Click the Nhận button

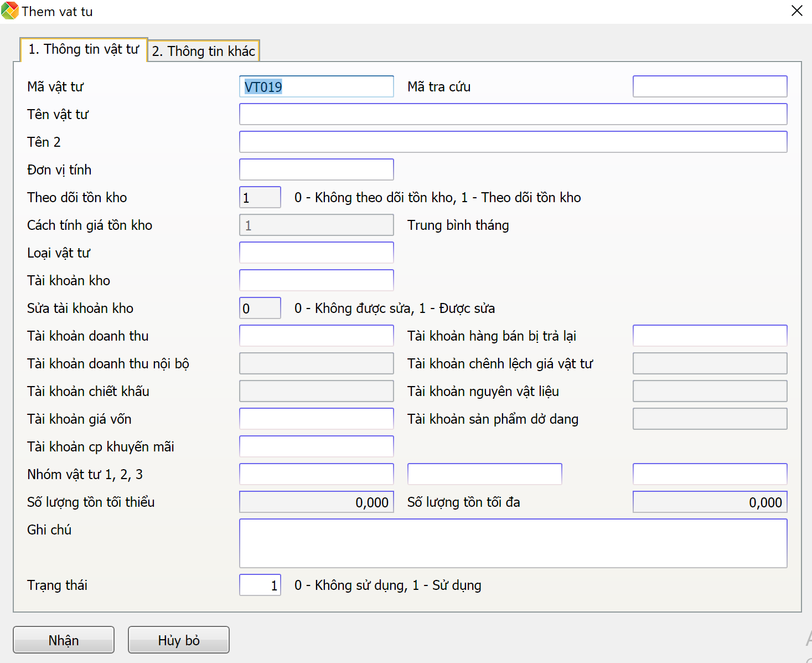pos(64,640)
